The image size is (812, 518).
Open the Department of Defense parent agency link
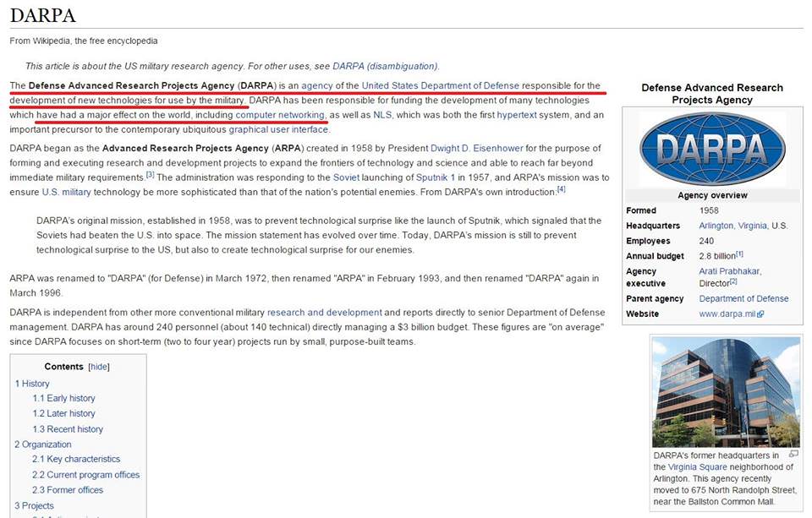tap(743, 298)
